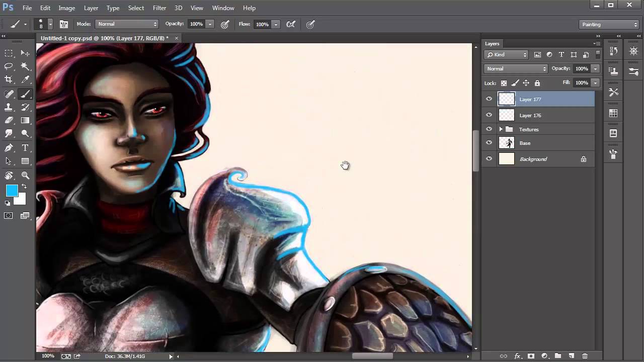Click the blue foreground color swatch
This screenshot has width=644, height=362.
(x=12, y=191)
